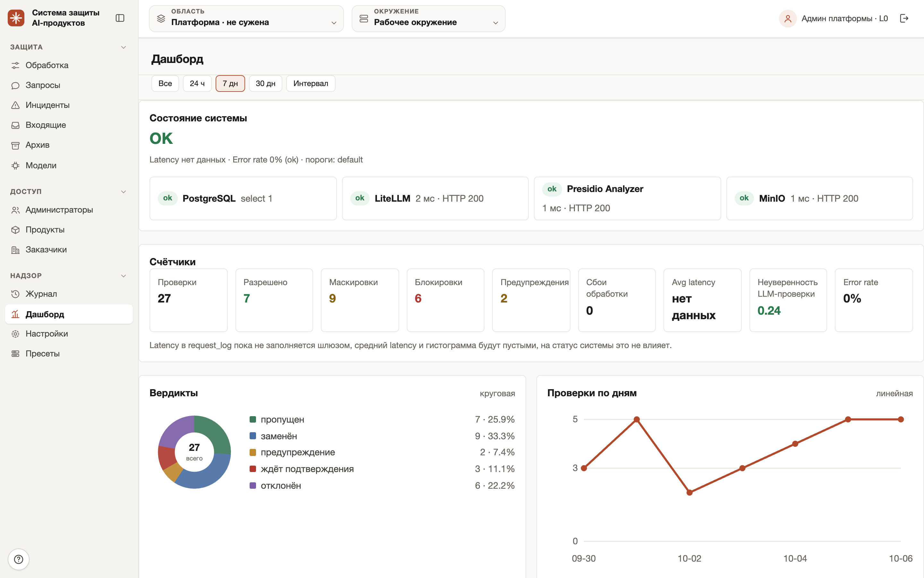Image resolution: width=924 pixels, height=578 pixels.
Task: Click the Presidio Analyzer status card
Action: pos(627,198)
